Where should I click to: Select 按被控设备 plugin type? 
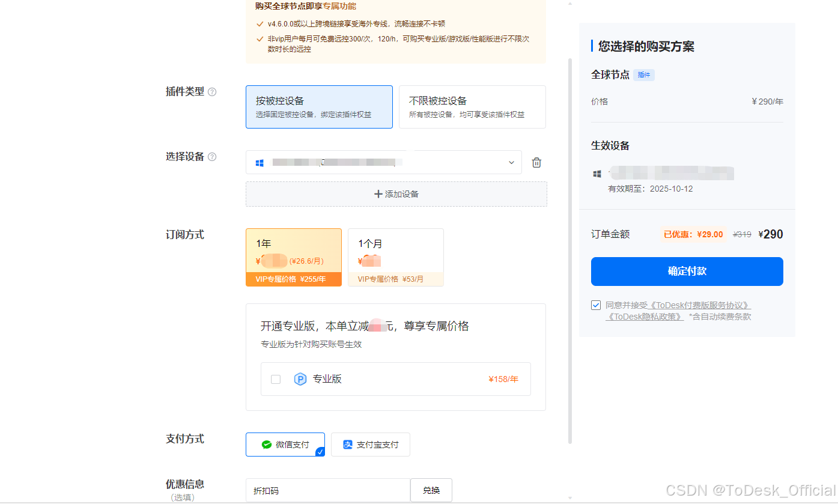tap(319, 107)
